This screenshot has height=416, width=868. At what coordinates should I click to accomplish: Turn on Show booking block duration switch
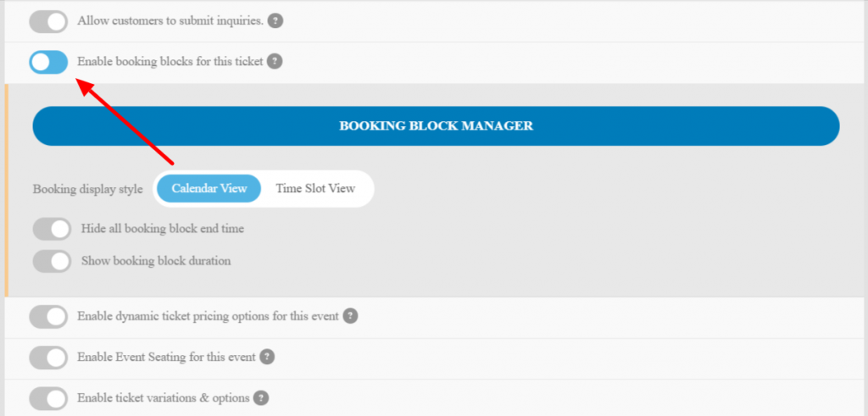point(52,261)
